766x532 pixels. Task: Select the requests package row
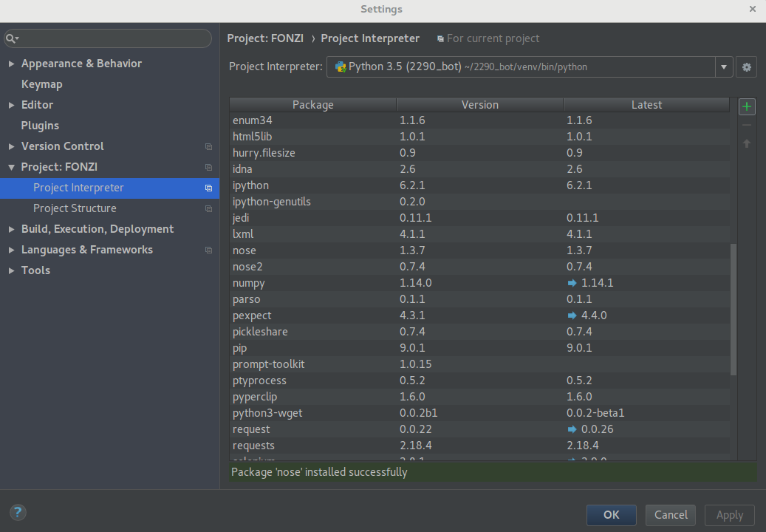[479, 446]
